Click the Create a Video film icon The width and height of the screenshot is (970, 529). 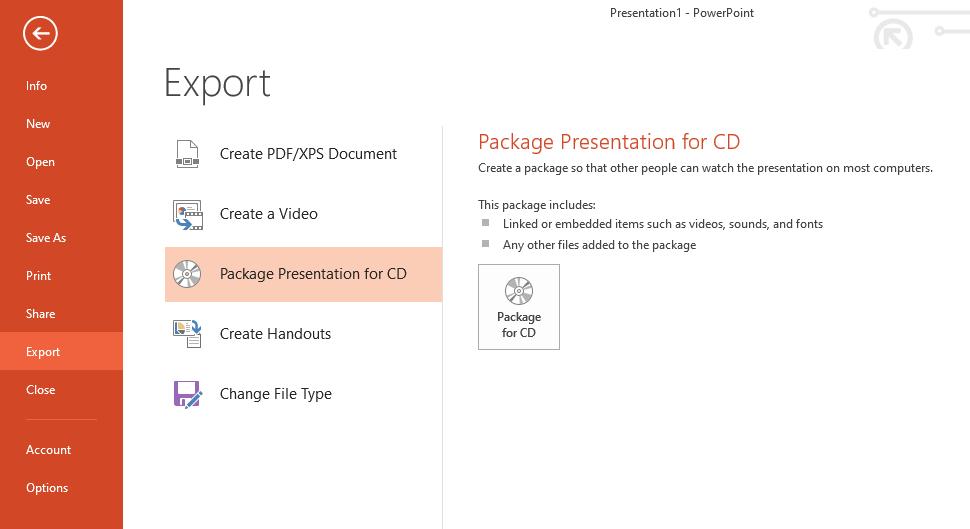187,214
